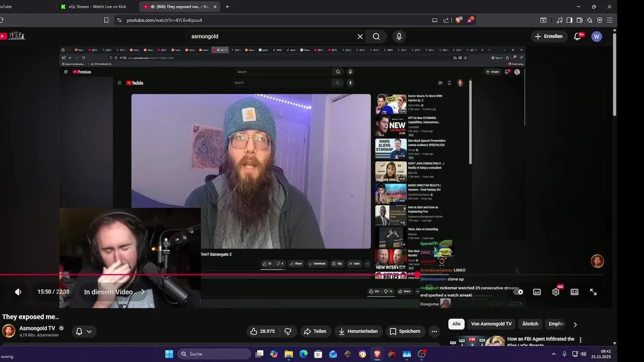Open File Explorer from the taskbar
The image size is (644, 362).
click(x=289, y=354)
